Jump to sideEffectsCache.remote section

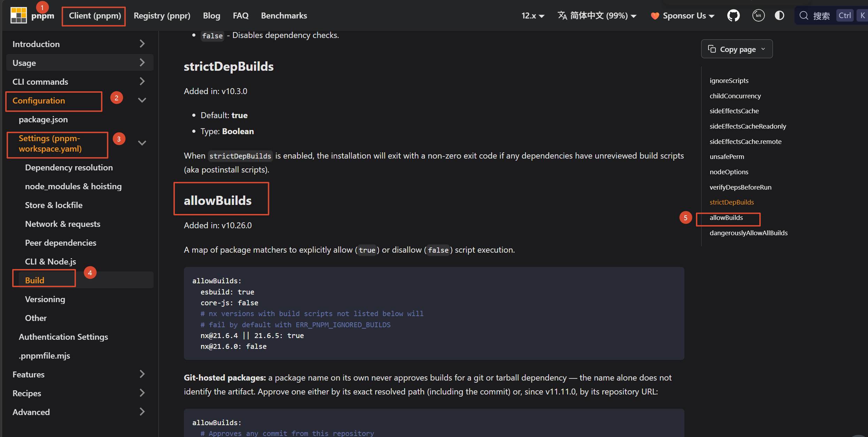tap(745, 141)
